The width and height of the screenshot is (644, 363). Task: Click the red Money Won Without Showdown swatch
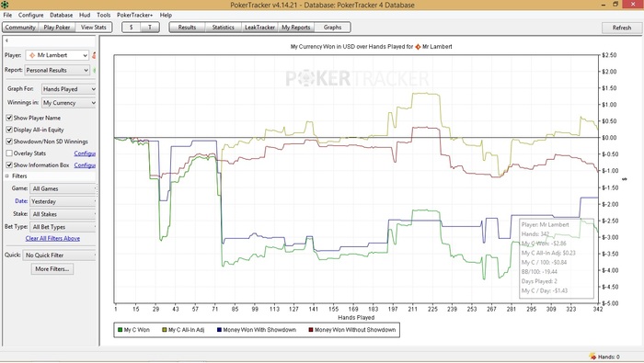point(311,330)
